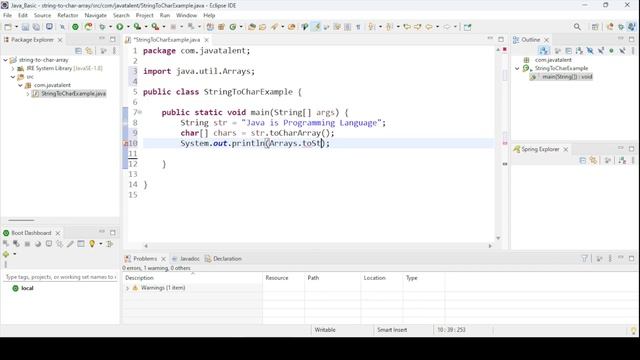Toggle Show Whitespace Characters pilcrow icon
640x360 pixels.
(358, 27)
